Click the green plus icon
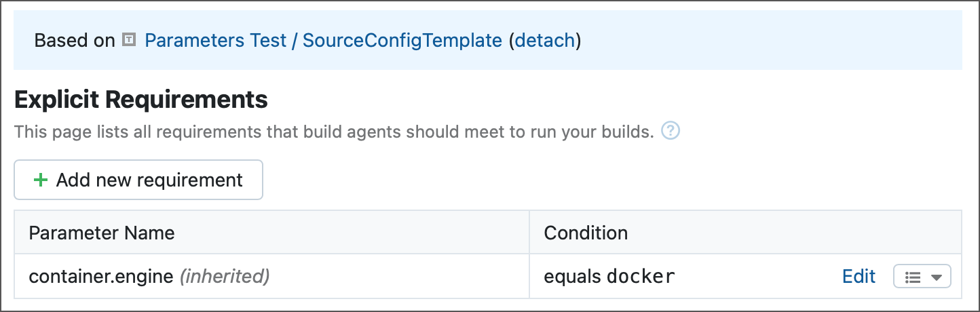 [x=41, y=180]
